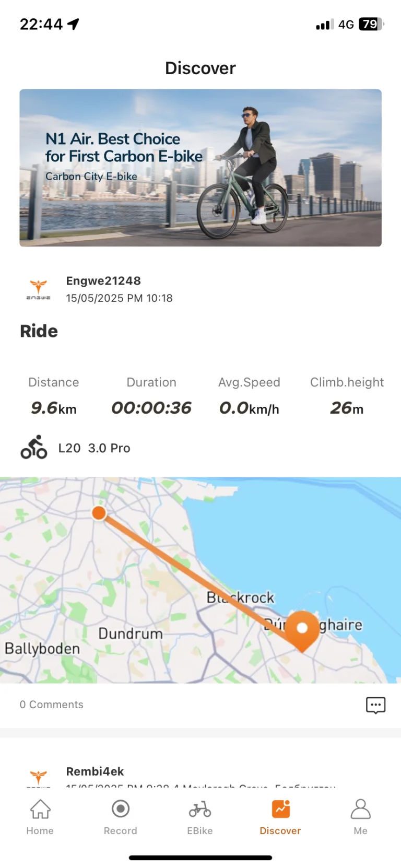The width and height of the screenshot is (401, 868).
Task: Click the username Engwe21248
Action: point(103,280)
